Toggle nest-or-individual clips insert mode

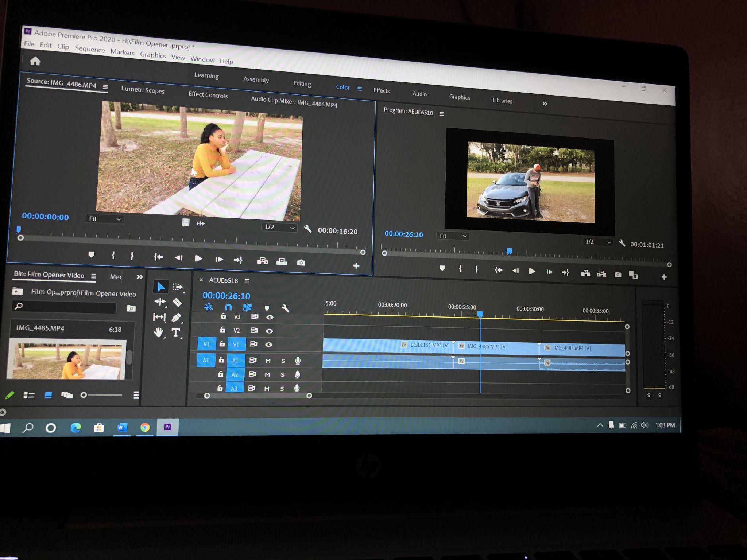209,307
